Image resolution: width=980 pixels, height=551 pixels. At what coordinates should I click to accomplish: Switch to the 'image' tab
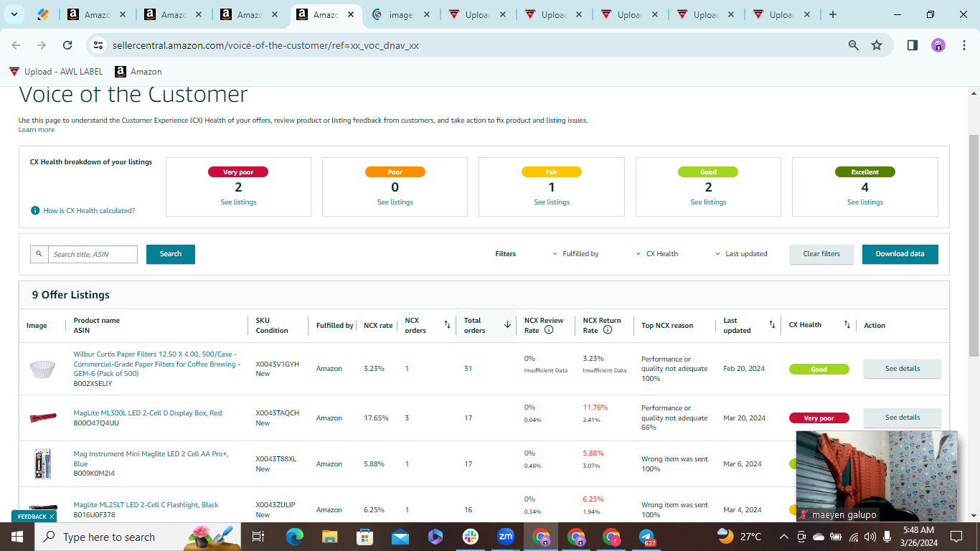400,14
